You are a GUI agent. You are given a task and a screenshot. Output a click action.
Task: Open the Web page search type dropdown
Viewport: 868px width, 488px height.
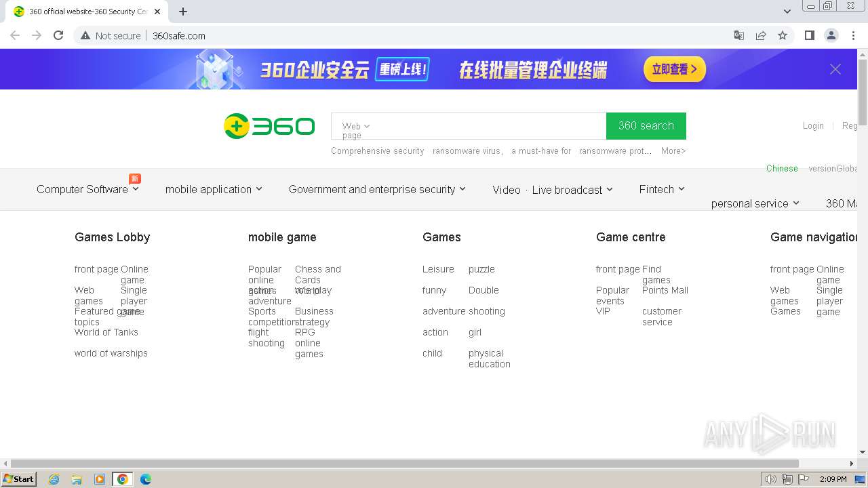click(355, 126)
